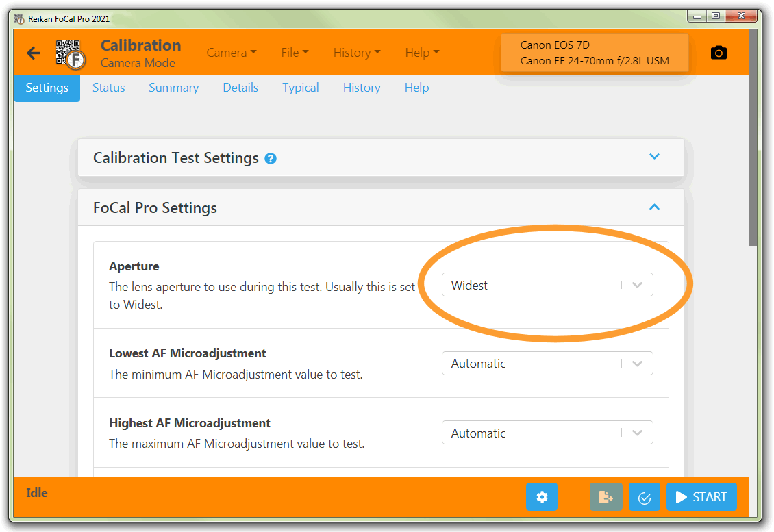Click the back arrow icon
This screenshot has height=532, width=774.
tap(34, 53)
